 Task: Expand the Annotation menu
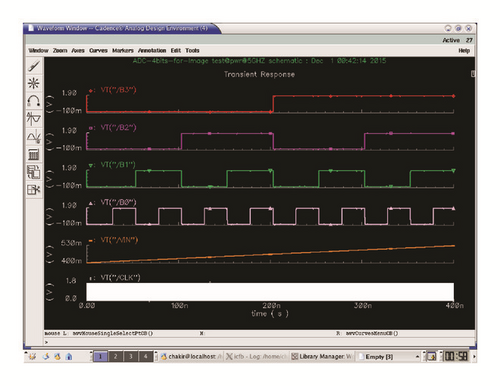tap(152, 50)
